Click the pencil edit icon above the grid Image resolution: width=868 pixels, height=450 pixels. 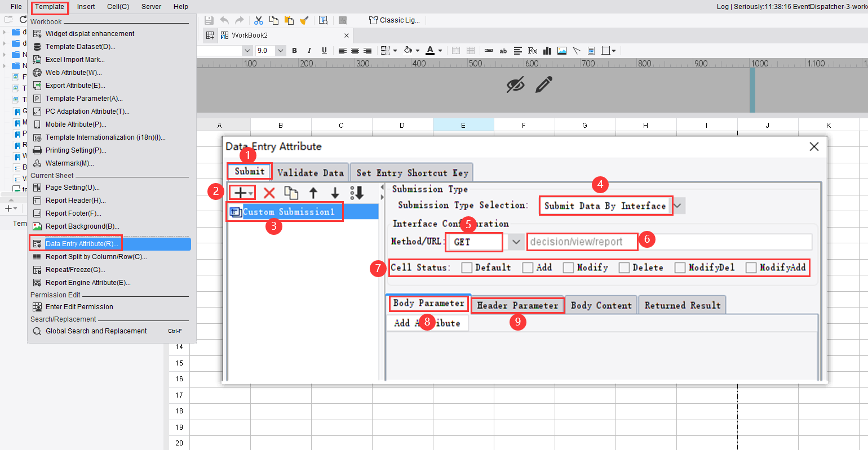[x=543, y=85]
